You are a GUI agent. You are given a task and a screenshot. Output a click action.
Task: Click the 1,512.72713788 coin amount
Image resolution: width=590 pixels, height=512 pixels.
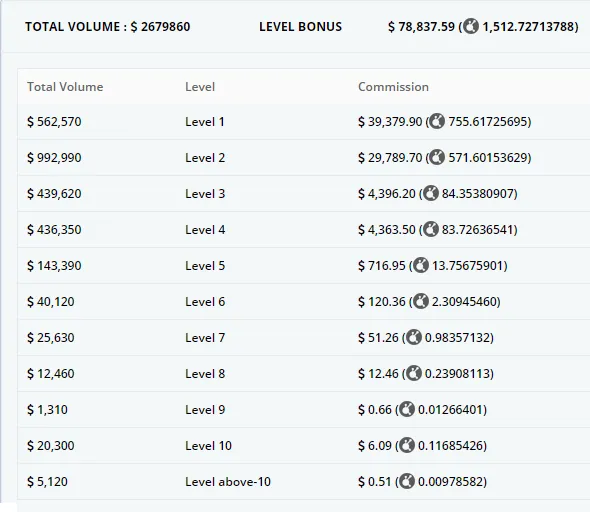(x=528, y=27)
